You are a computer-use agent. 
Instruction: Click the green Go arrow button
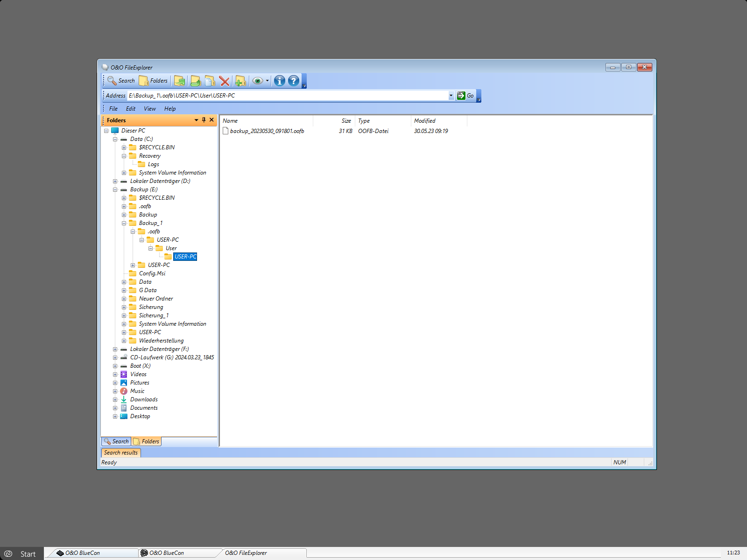[x=465, y=96]
